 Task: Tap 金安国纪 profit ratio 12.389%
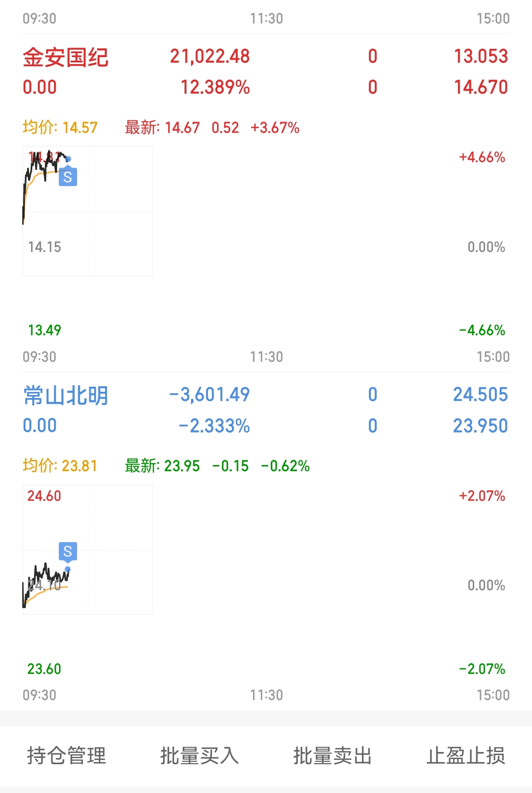(x=215, y=87)
